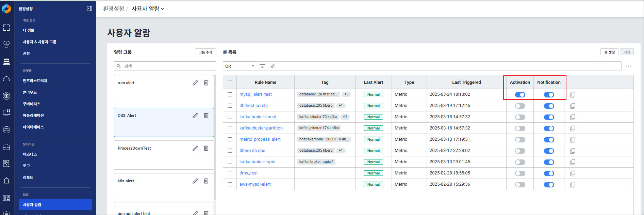Click the copy icon for mysql_alert_test rule
The image size is (644, 215).
pos(573,95)
